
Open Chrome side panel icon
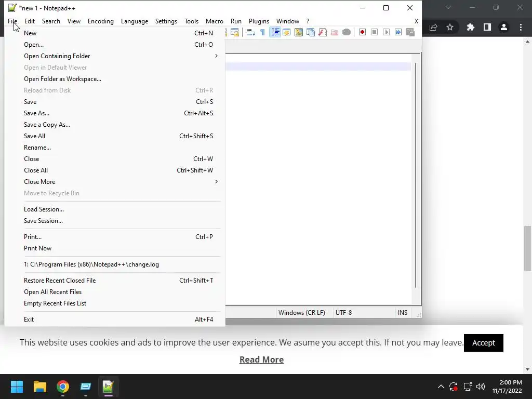point(487,27)
